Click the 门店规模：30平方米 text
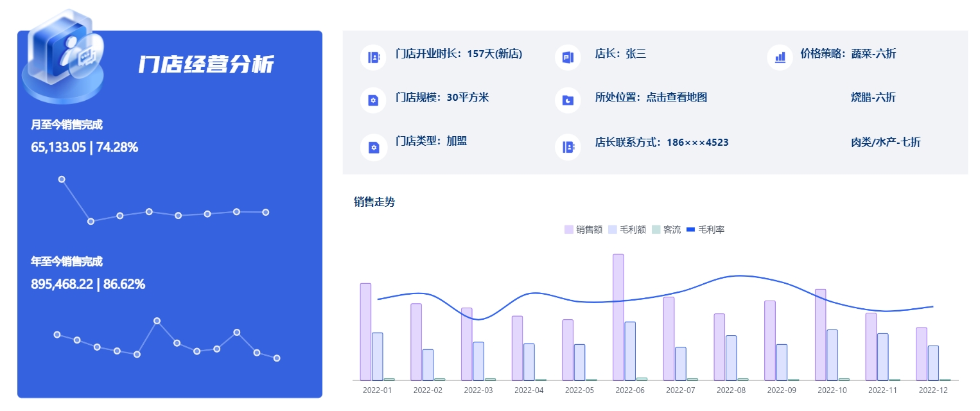The image size is (980, 411). pos(442,98)
